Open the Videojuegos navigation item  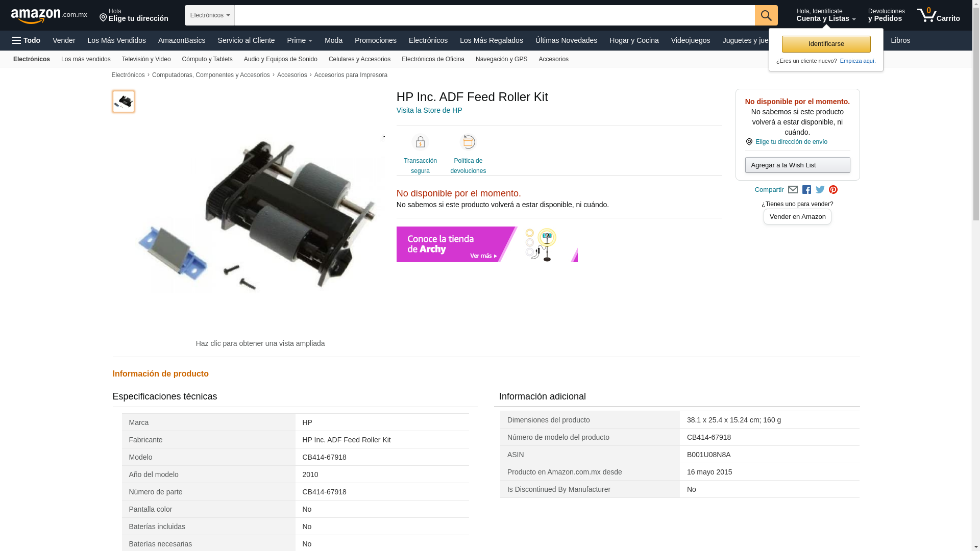(x=690, y=40)
